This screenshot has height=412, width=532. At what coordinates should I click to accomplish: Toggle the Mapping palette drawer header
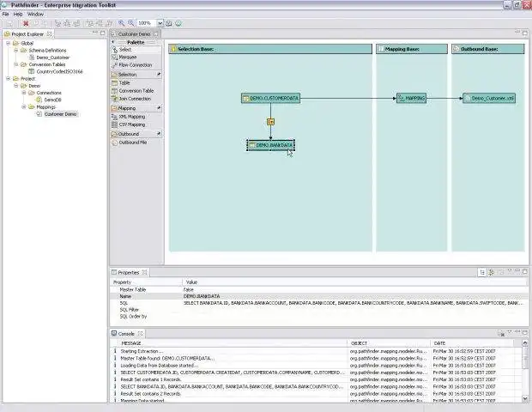click(136, 108)
